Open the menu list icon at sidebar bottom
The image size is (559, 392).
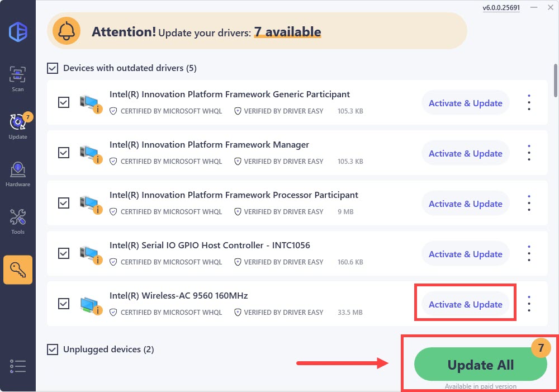18,366
